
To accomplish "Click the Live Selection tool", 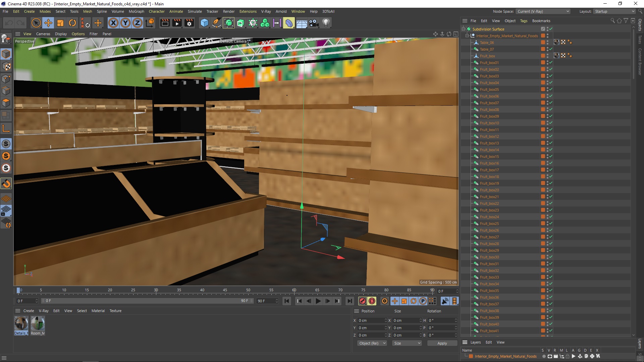I will [x=36, y=23].
